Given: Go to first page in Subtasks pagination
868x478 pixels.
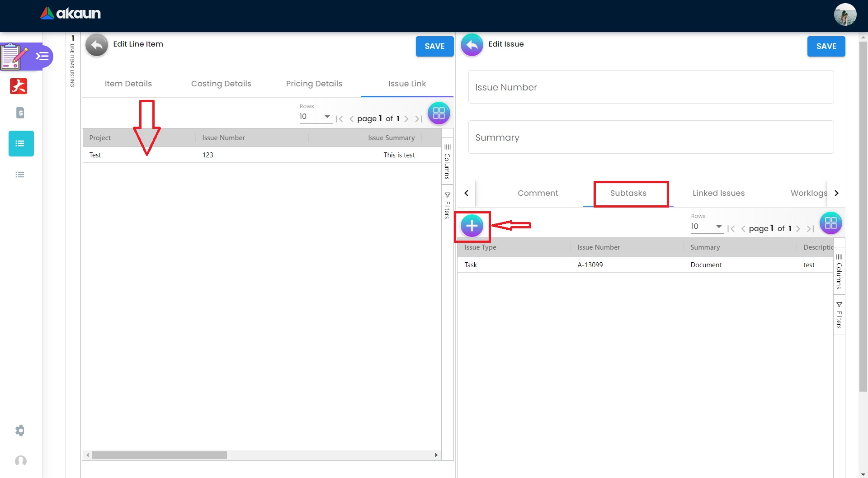Looking at the screenshot, I should (731, 229).
